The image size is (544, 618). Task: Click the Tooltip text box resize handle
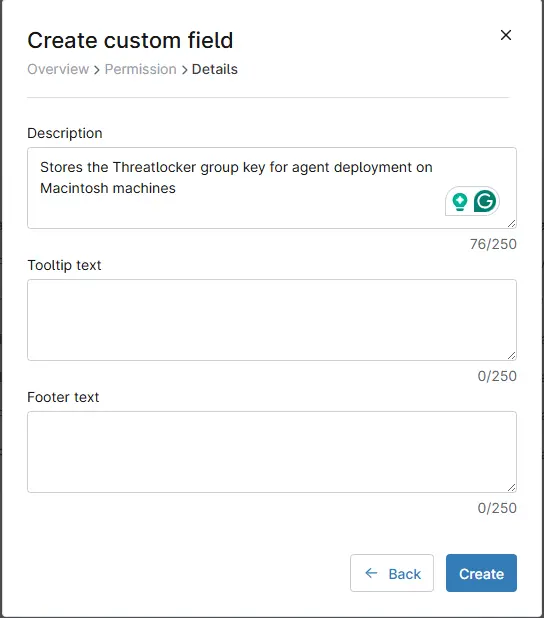click(x=511, y=356)
